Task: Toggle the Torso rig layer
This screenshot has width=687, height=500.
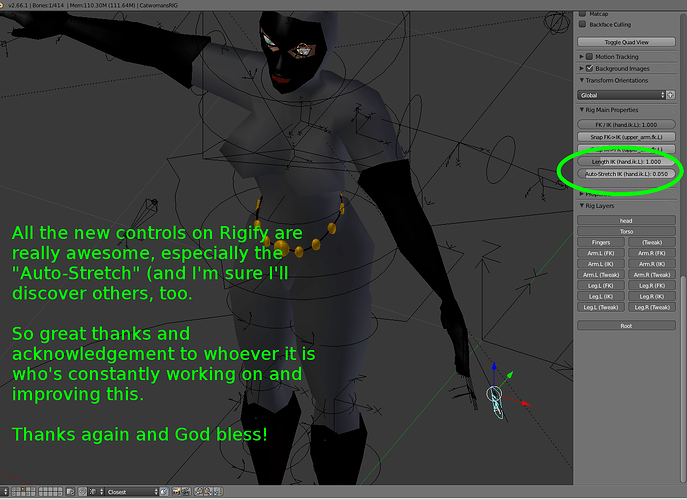Action: [626, 231]
